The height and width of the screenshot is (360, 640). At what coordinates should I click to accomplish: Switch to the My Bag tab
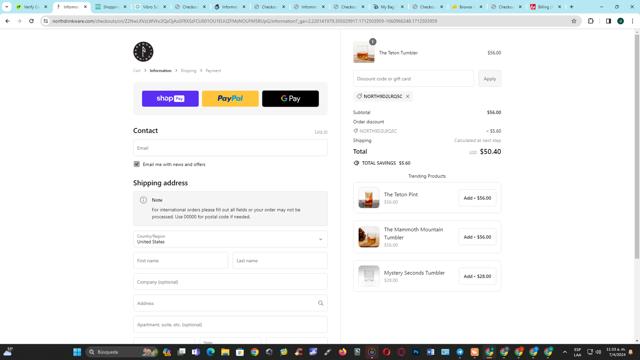[388, 7]
